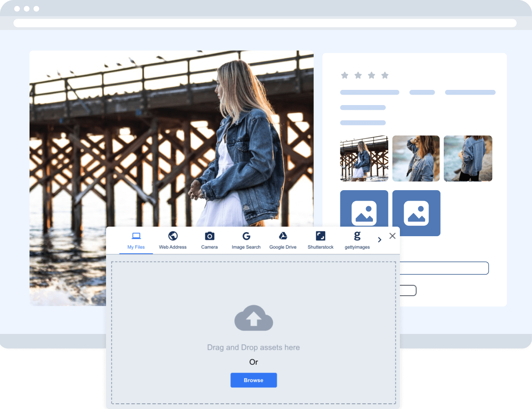Toggle the second rating star
The width and height of the screenshot is (532, 409).
click(358, 75)
